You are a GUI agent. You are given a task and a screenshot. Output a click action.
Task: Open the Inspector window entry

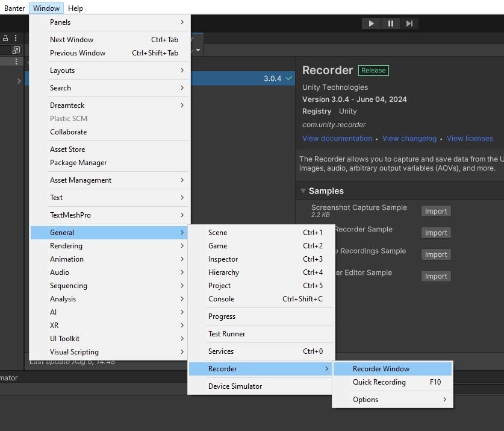pos(261,259)
